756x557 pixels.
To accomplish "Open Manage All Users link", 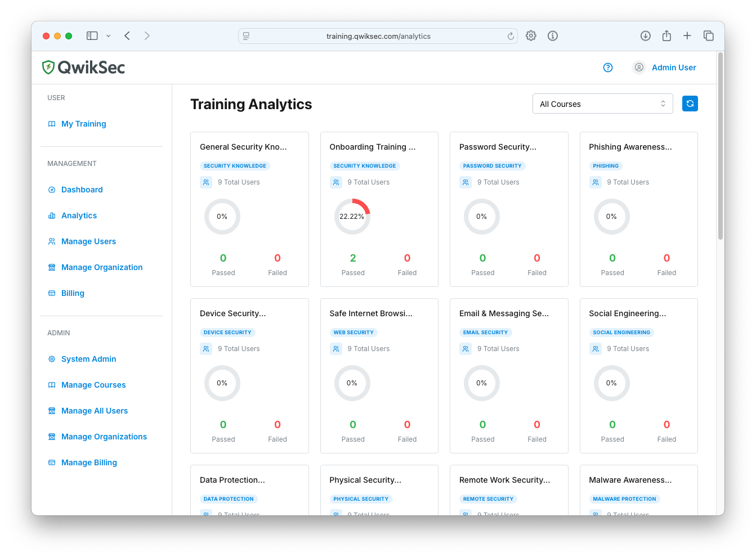I will coord(95,411).
